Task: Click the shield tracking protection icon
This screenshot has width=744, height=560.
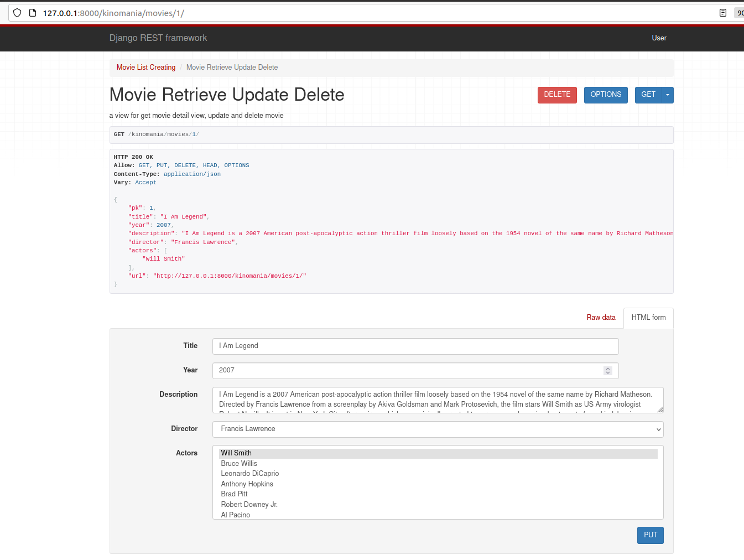Action: click(x=17, y=13)
